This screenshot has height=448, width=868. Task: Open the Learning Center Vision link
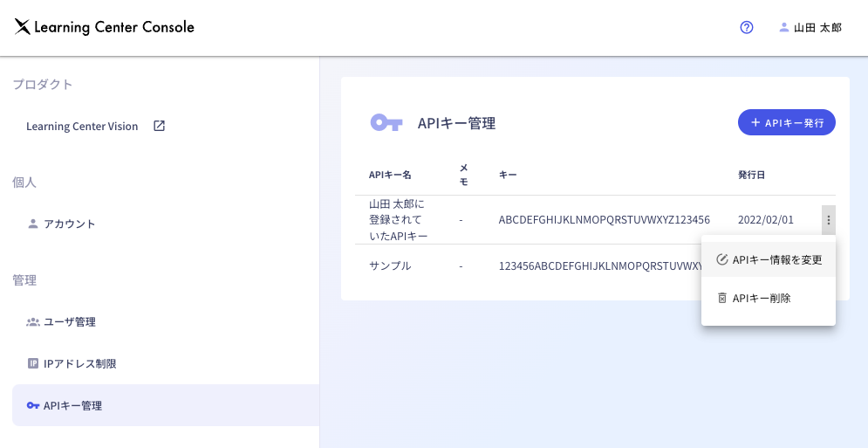click(x=82, y=127)
